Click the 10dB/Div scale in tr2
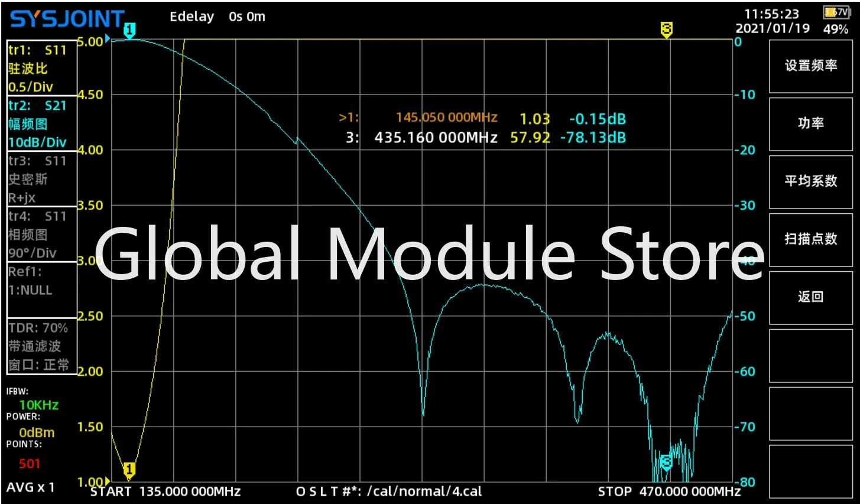 point(37,142)
